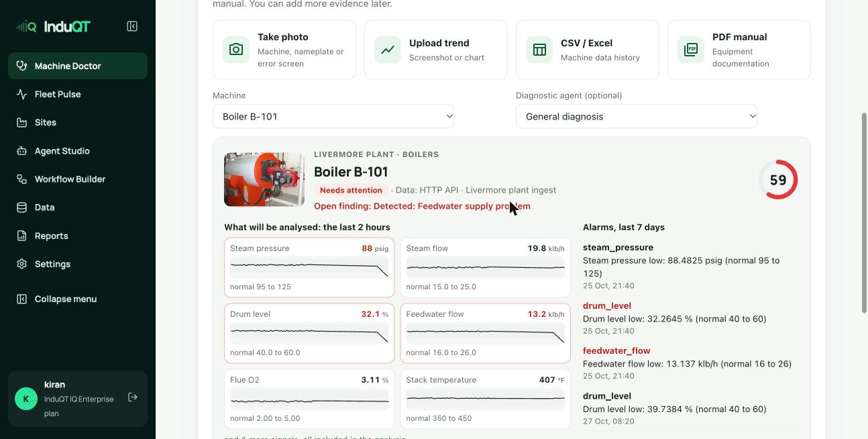Click the page's vertical scrollbar
This screenshot has height=439, width=868.
point(864,213)
